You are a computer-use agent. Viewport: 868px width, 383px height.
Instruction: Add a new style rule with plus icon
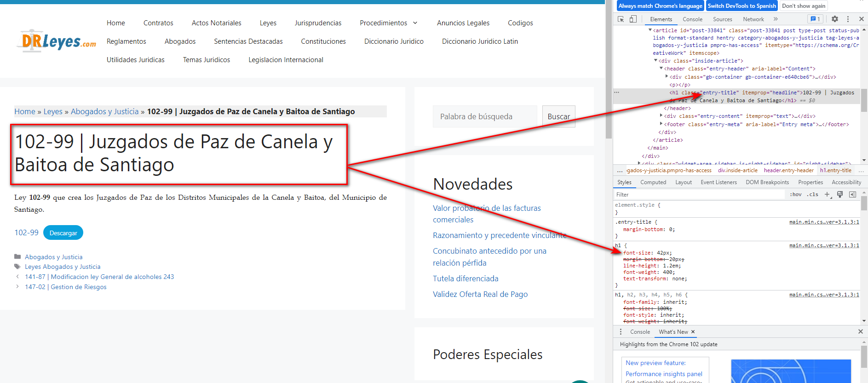(x=827, y=194)
